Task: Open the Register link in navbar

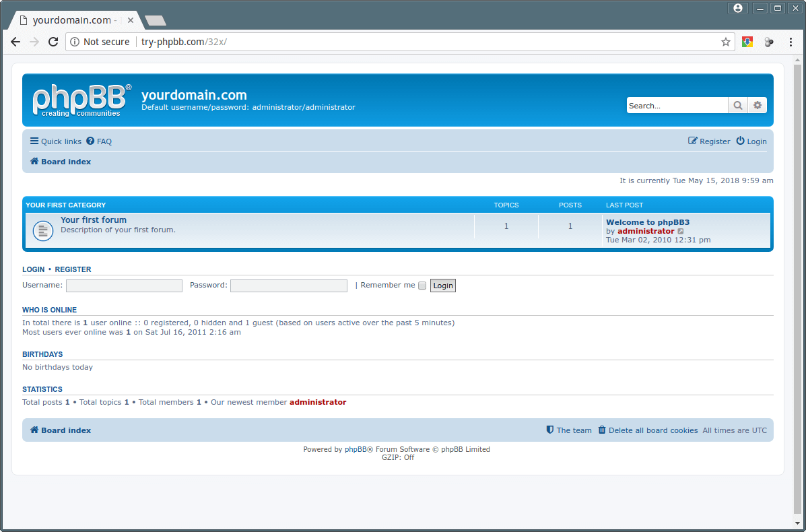Action: pos(709,141)
